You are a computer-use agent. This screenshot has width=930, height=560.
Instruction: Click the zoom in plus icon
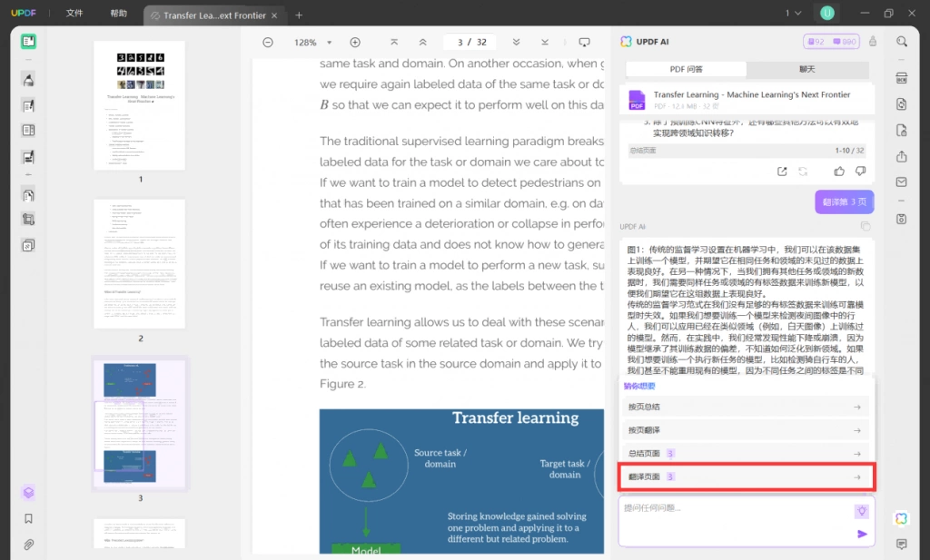(355, 42)
